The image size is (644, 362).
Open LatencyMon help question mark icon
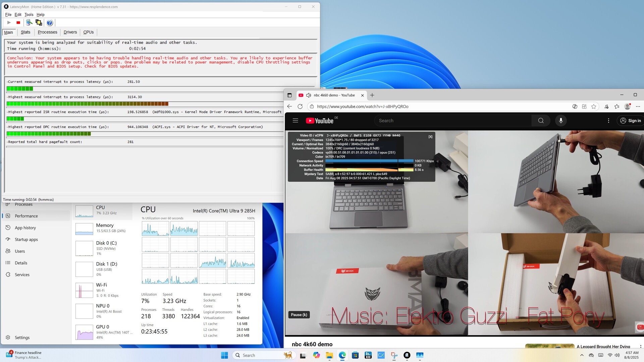click(50, 22)
